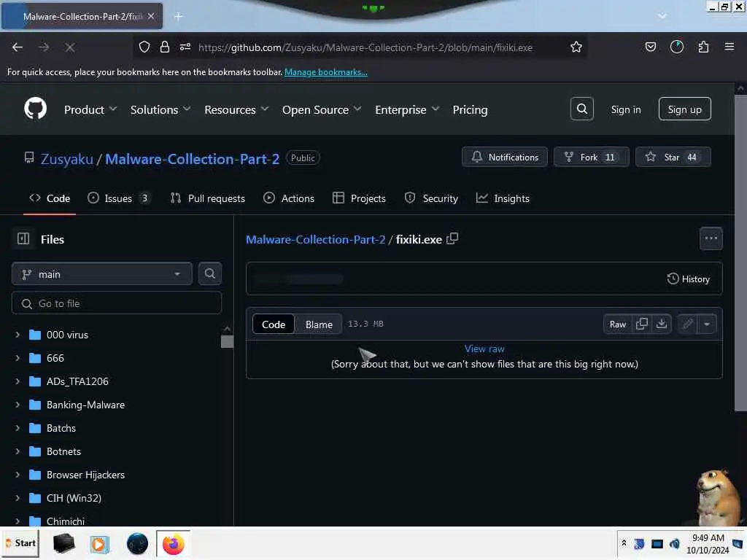This screenshot has width=747, height=560.
Task: Click the Firefox account circular icon
Action: [676, 47]
